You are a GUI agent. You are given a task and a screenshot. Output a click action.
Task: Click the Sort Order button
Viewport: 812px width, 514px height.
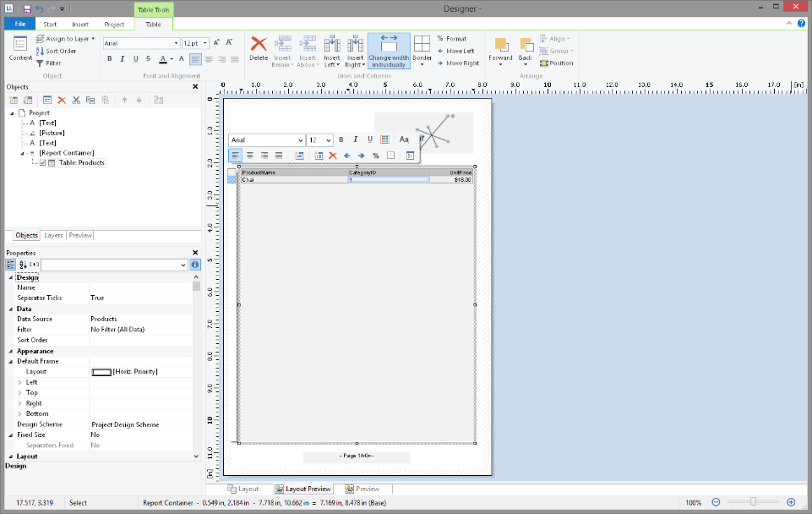click(56, 51)
